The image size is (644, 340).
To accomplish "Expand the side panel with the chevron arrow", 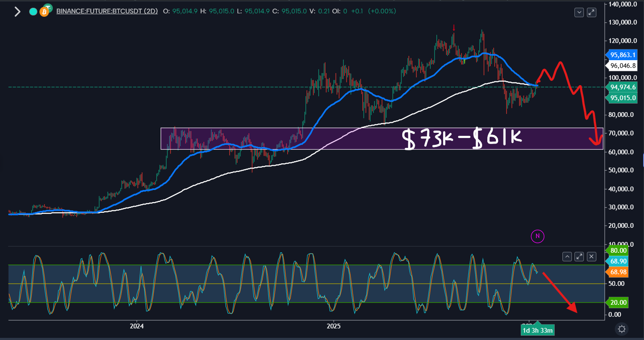I will pyautogui.click(x=17, y=12).
